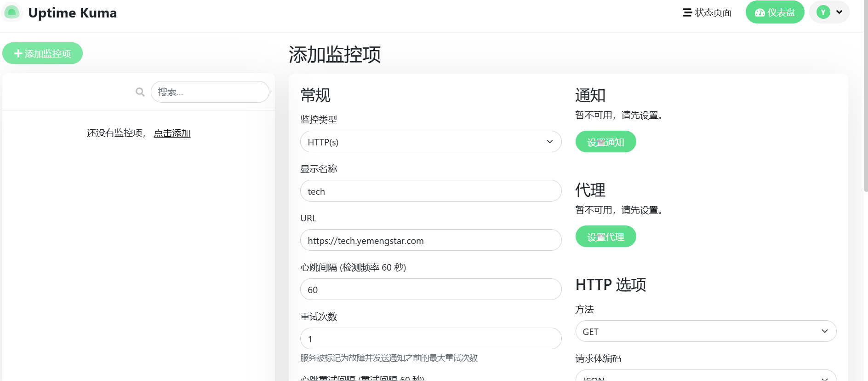Click the green Y user avatar
The height and width of the screenshot is (381, 868).
point(823,12)
